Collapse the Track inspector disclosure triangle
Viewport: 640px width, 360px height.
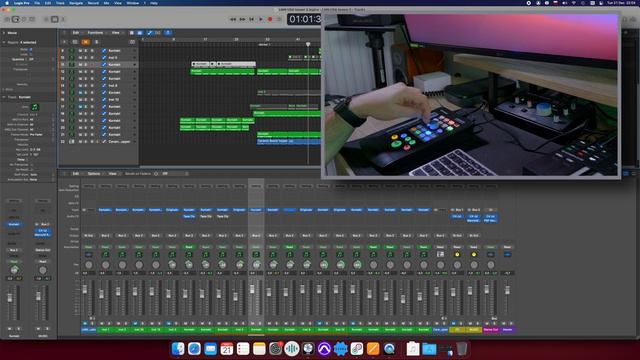pyautogui.click(x=4, y=97)
